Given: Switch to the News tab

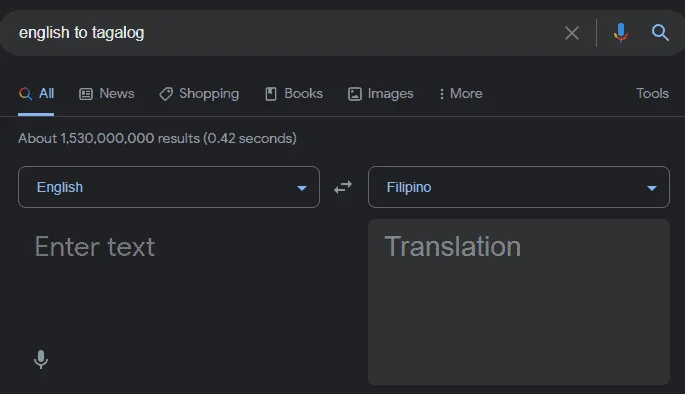Looking at the screenshot, I should (x=107, y=93).
